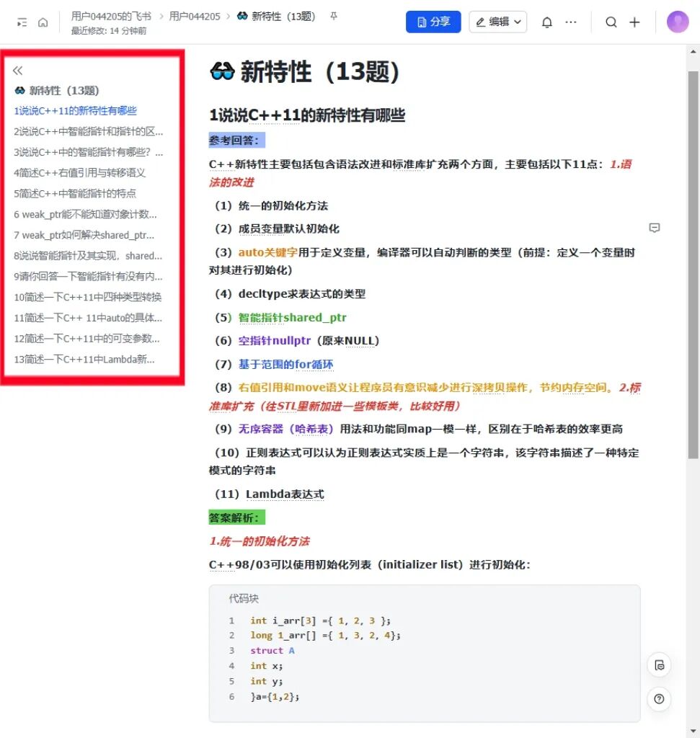Image resolution: width=700 pixels, height=738 pixels.
Task: Select outline root 新特性（13题）
Action: pos(56,90)
